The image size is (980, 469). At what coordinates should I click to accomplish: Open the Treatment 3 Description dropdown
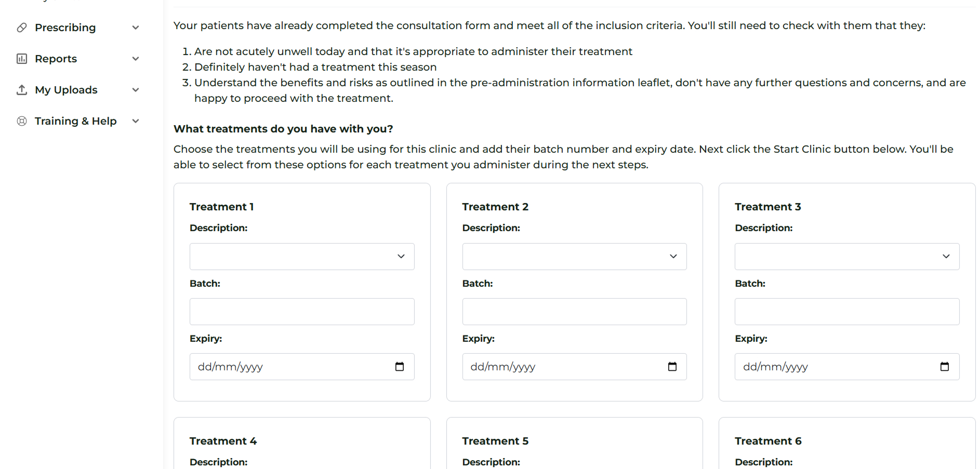tap(846, 257)
